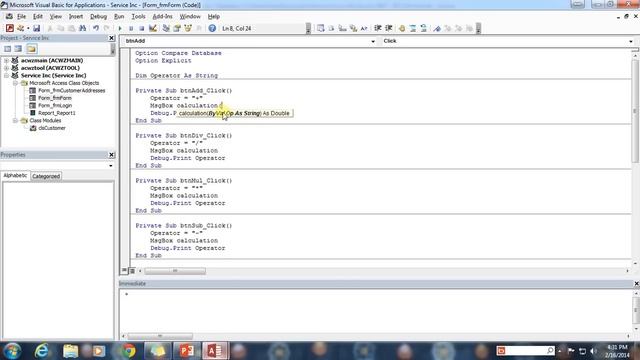Open the Object Browser icon

coord(188,28)
